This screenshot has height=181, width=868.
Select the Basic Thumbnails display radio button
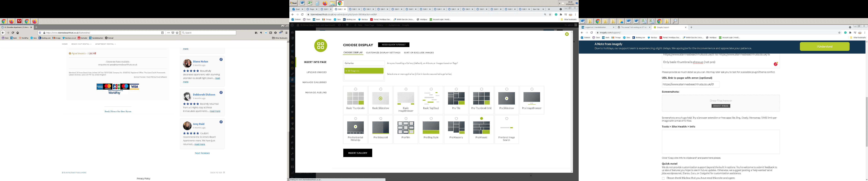355,89
